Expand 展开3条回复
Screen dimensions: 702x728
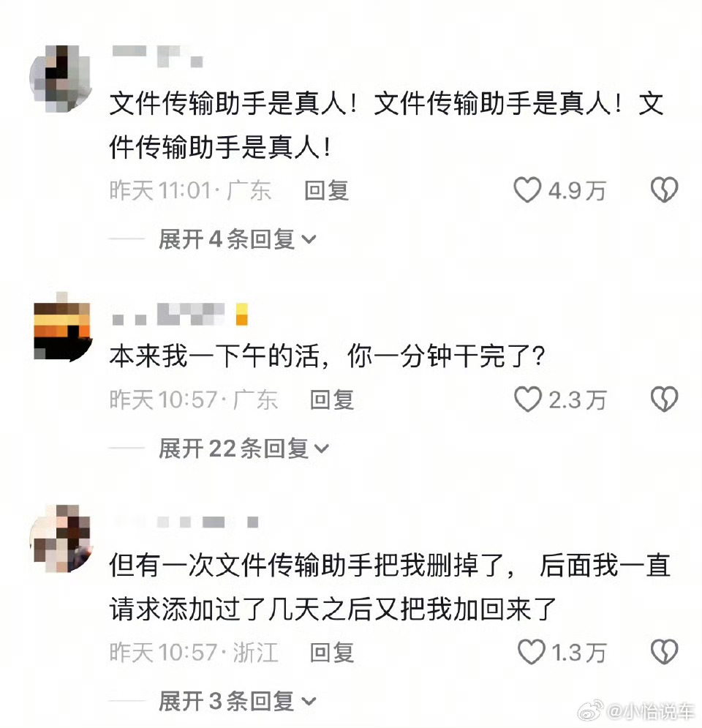pos(237,701)
